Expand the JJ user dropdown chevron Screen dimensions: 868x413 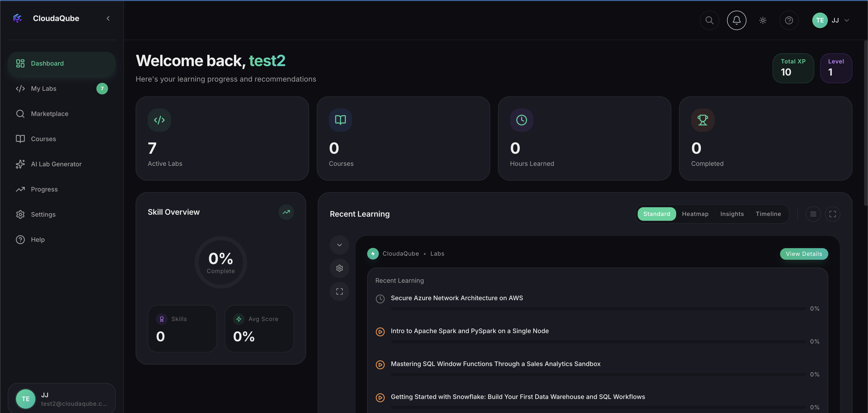846,21
